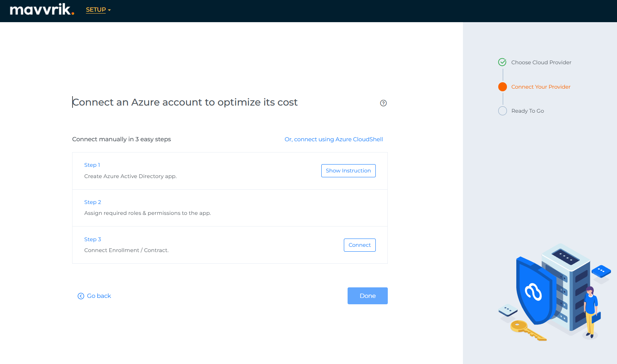Open the help question mark icon

(383, 103)
